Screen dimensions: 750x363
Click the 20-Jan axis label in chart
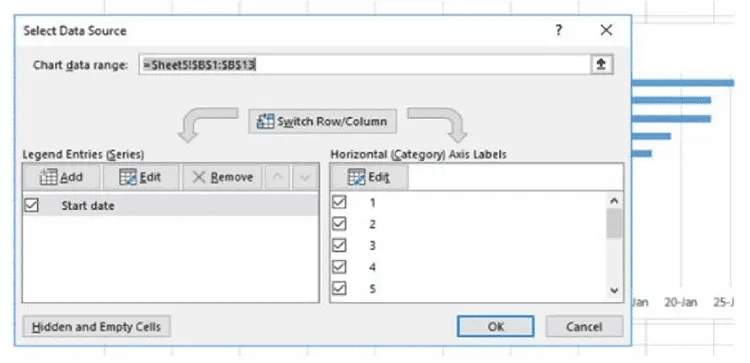[x=681, y=302]
